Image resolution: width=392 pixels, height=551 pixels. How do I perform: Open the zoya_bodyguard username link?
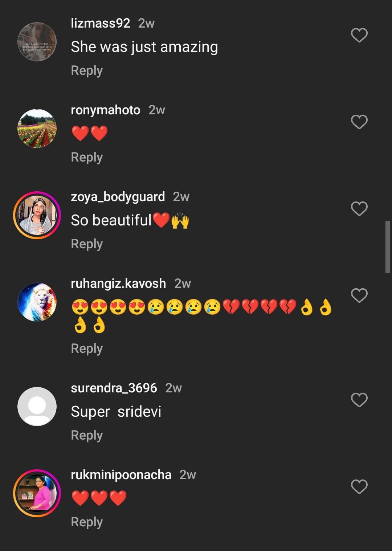(118, 197)
